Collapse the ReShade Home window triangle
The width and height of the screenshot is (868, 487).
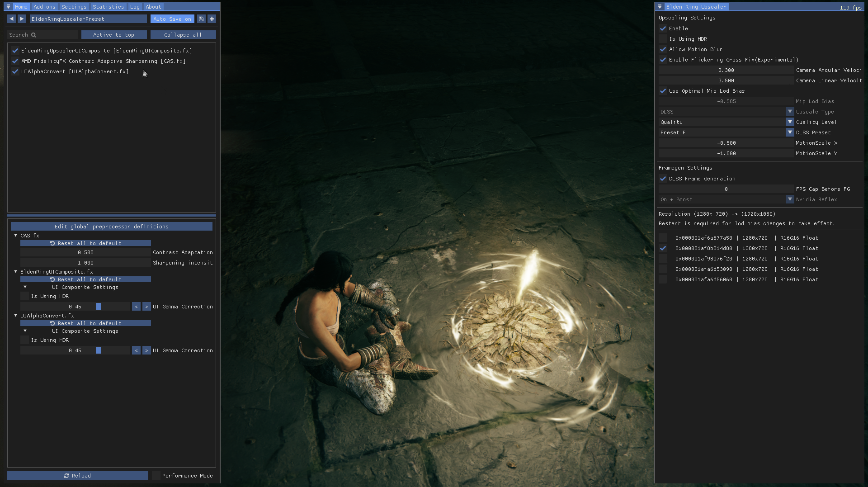click(x=8, y=7)
